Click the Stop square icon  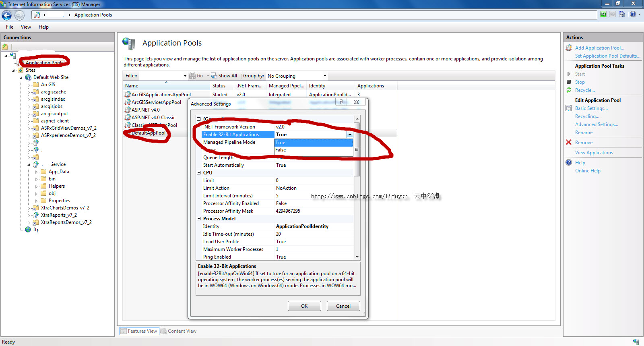(x=569, y=82)
